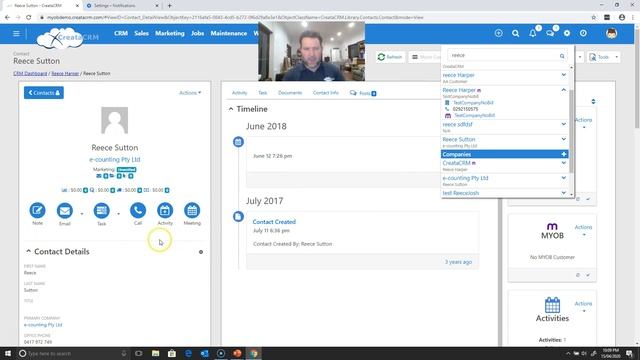
Task: Collapse the Timeline section
Action: (x=231, y=109)
